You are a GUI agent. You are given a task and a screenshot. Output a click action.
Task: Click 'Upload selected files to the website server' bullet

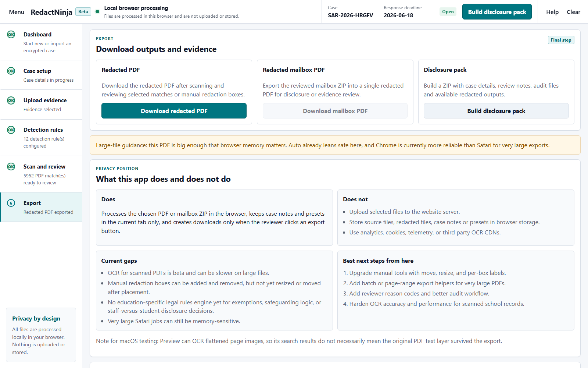click(x=405, y=212)
